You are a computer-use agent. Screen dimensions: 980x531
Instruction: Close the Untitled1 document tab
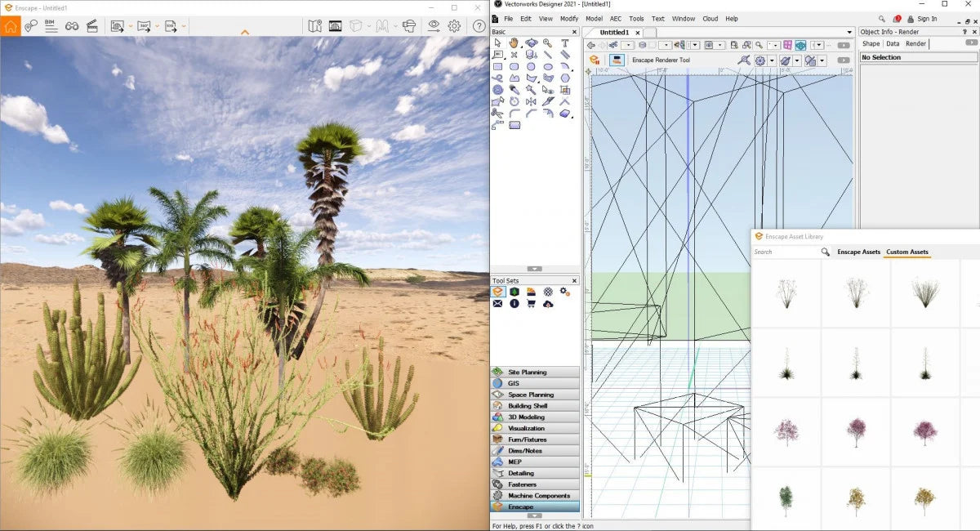(x=639, y=33)
